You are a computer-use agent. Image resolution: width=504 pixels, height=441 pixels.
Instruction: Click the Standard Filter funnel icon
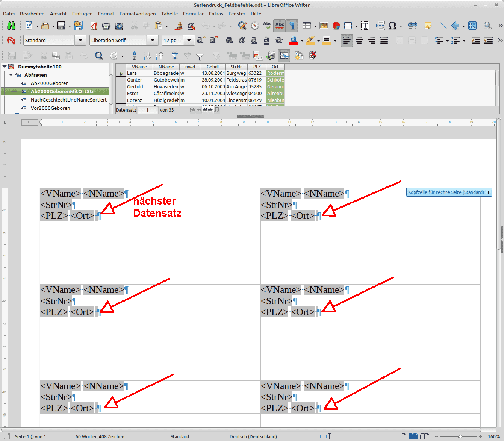click(x=200, y=56)
